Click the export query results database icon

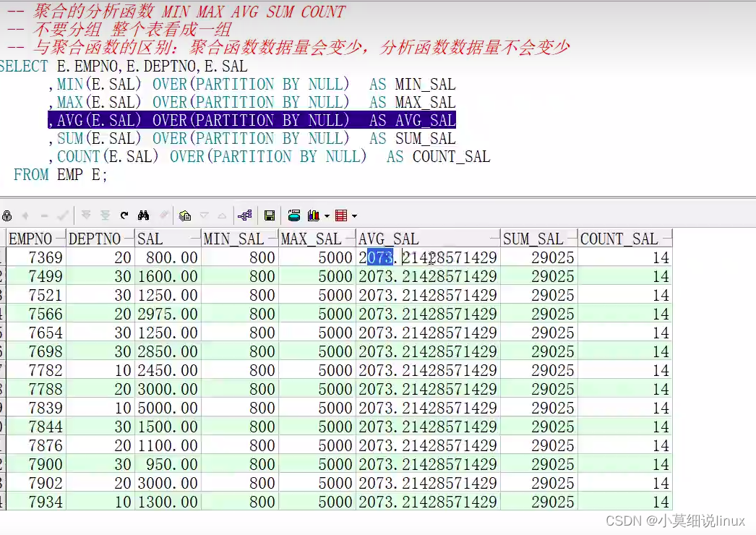(x=294, y=215)
